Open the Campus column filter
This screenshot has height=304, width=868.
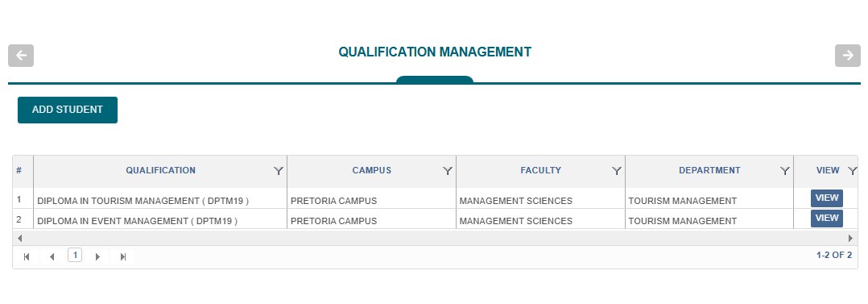(x=448, y=171)
